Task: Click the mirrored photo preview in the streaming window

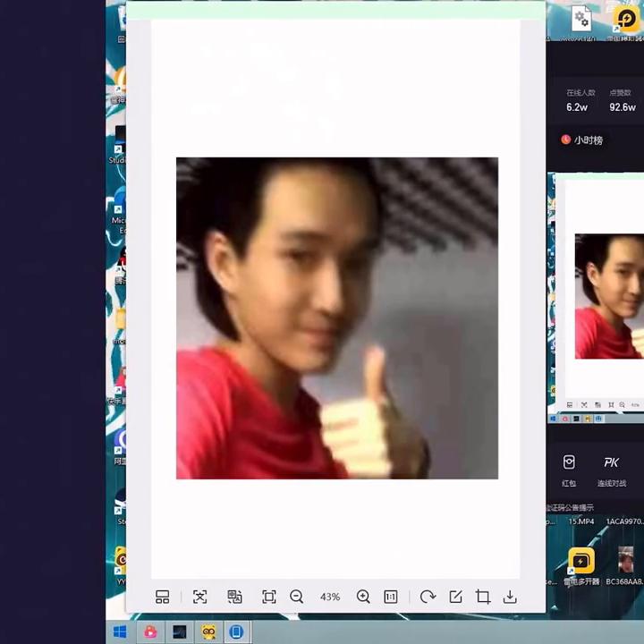Action: tap(609, 296)
